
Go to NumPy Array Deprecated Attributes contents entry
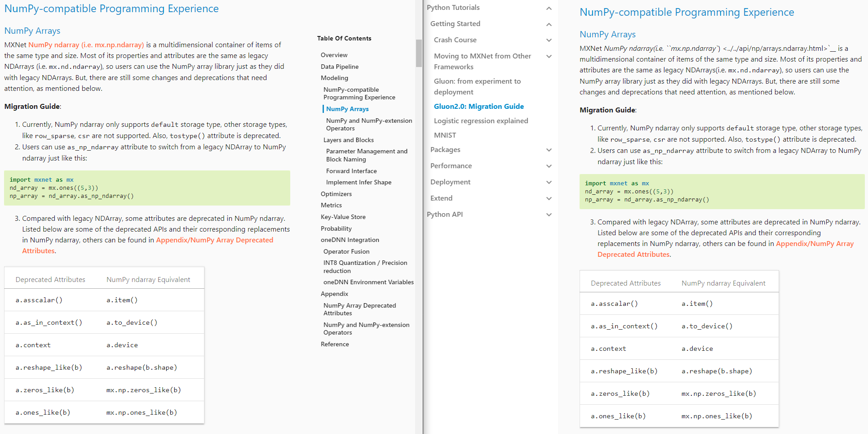point(359,309)
